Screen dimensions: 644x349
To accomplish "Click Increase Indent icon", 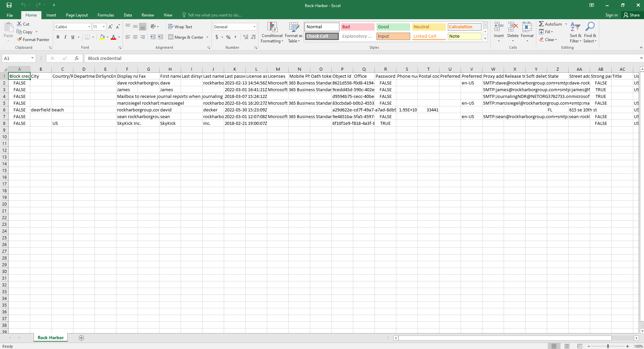I will point(160,37).
